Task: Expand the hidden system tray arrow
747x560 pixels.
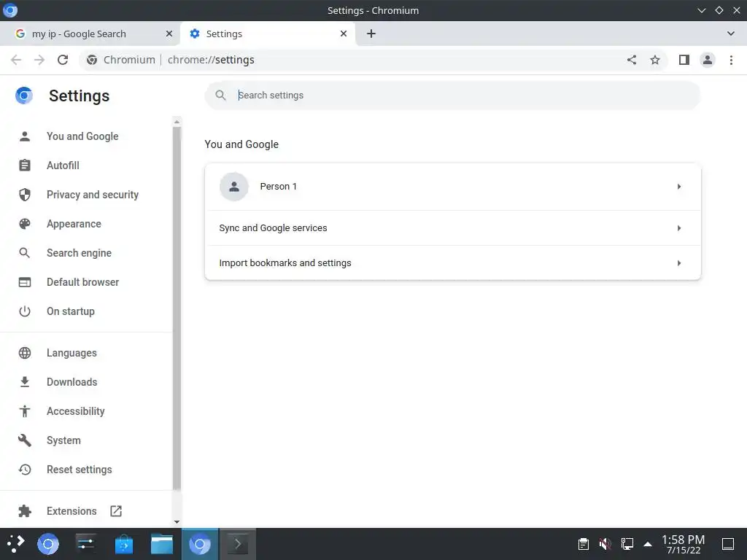Action: (648, 544)
